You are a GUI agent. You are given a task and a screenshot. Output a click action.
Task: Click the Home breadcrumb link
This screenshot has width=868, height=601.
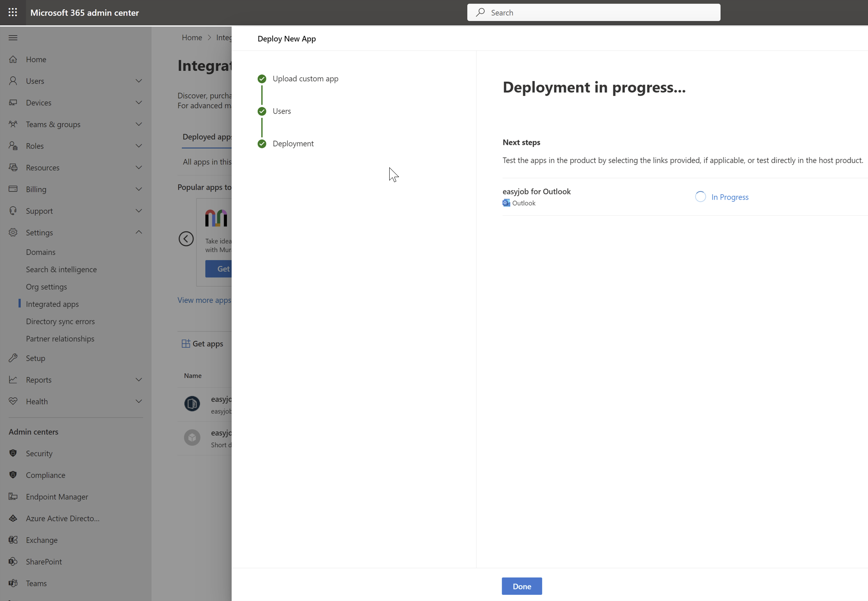click(192, 37)
